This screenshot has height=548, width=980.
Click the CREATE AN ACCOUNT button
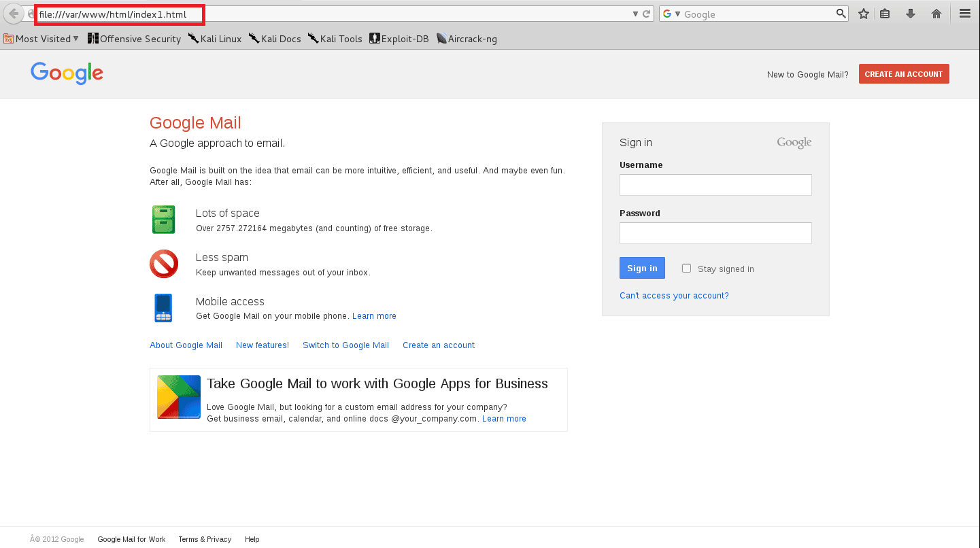point(904,73)
